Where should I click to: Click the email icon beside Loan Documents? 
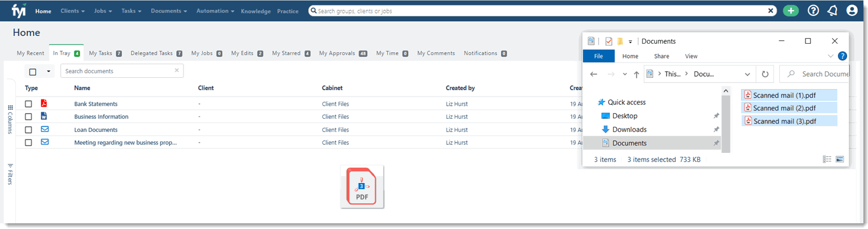click(44, 129)
